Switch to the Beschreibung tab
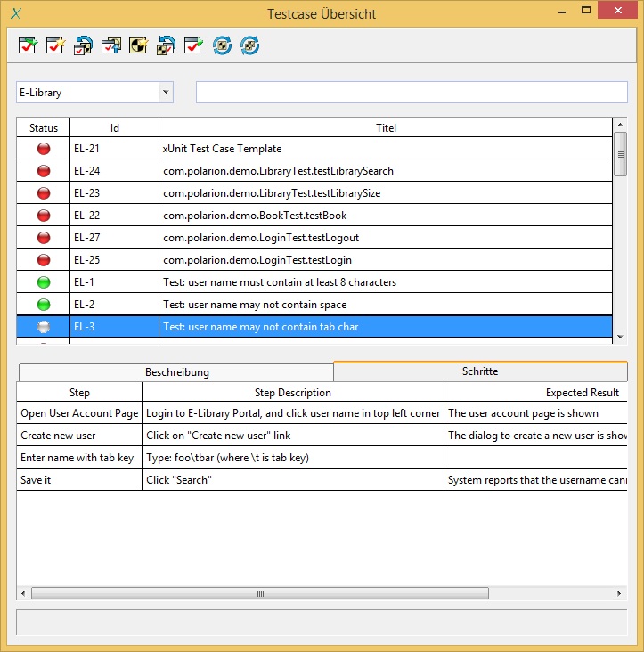Screen dimensions: 644x652 point(176,372)
